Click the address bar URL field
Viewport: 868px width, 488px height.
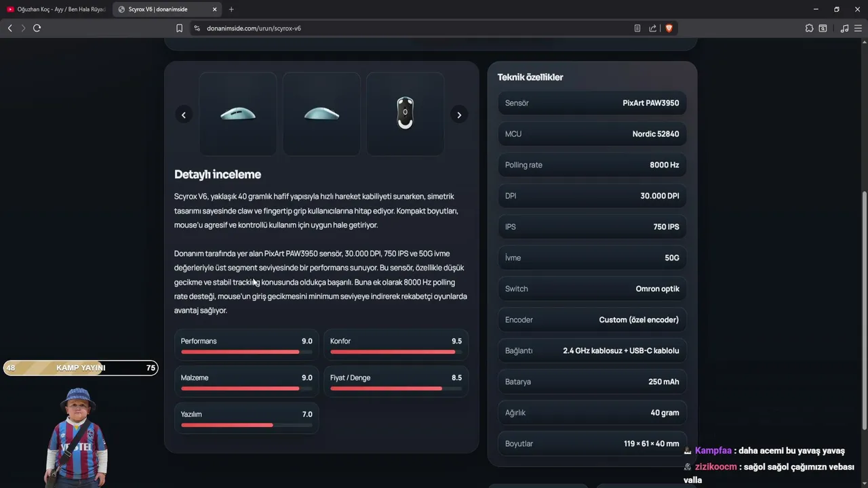(414, 28)
